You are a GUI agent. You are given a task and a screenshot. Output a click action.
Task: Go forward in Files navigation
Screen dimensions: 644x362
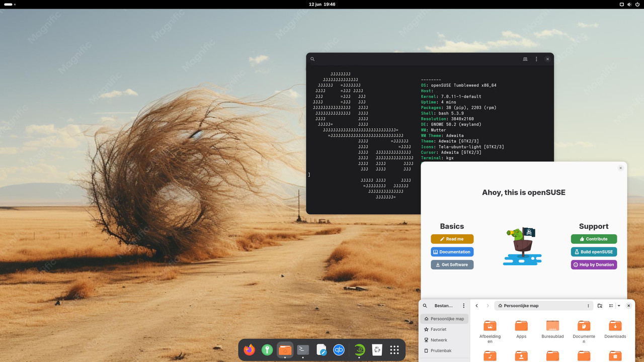coord(488,306)
